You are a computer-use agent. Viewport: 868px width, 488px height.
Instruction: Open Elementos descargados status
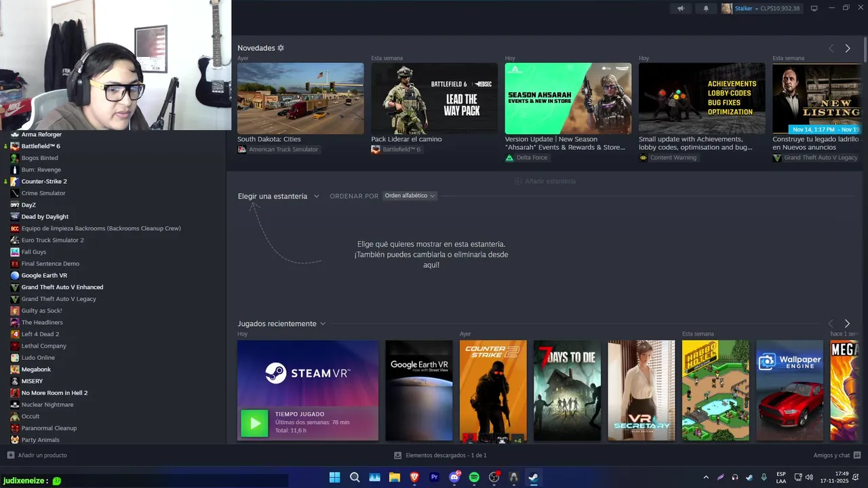click(440, 455)
